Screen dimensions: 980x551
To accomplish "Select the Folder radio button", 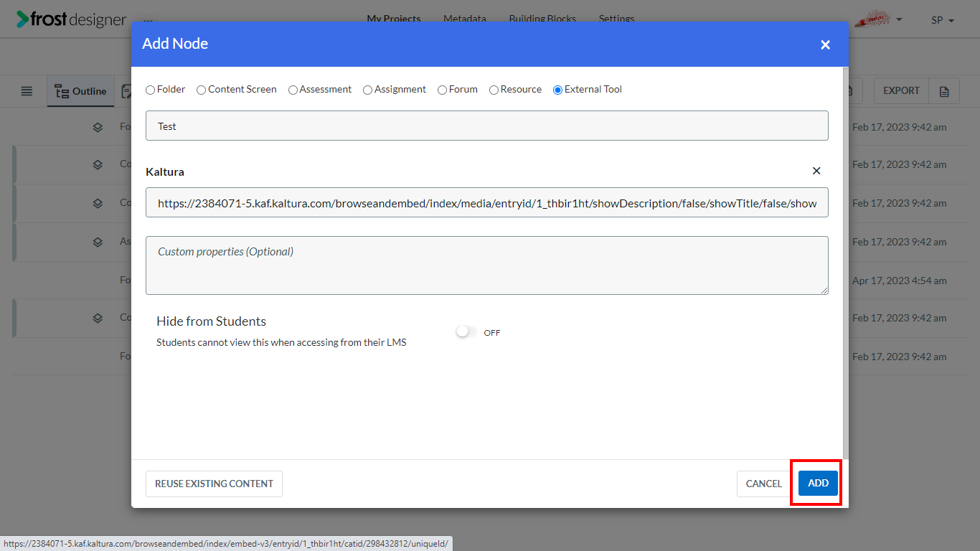I will [x=150, y=90].
